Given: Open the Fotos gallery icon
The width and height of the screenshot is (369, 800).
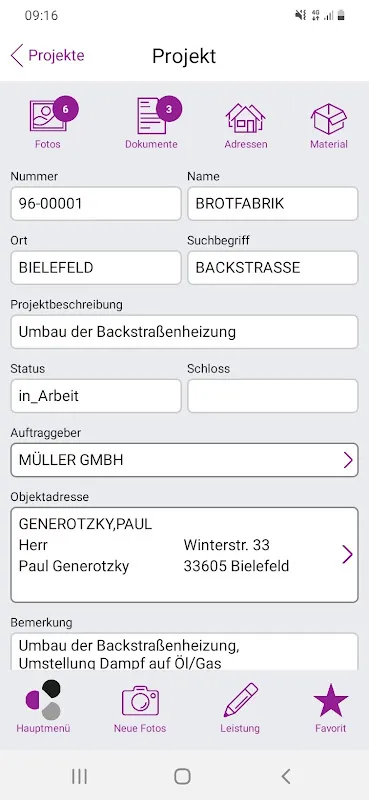Looking at the screenshot, I should pos(48,117).
